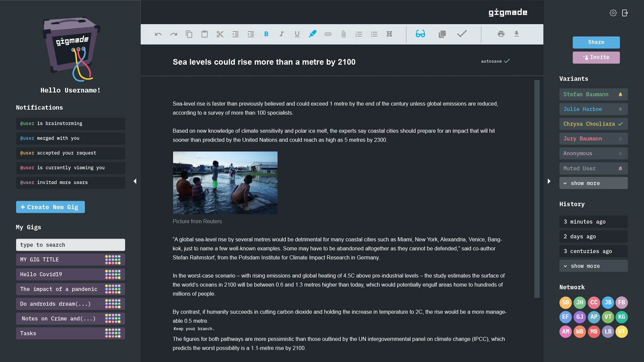Image resolution: width=644 pixels, height=362 pixels.
Task: Click the stacked pages duplicate icon
Action: pyautogui.click(x=442, y=34)
